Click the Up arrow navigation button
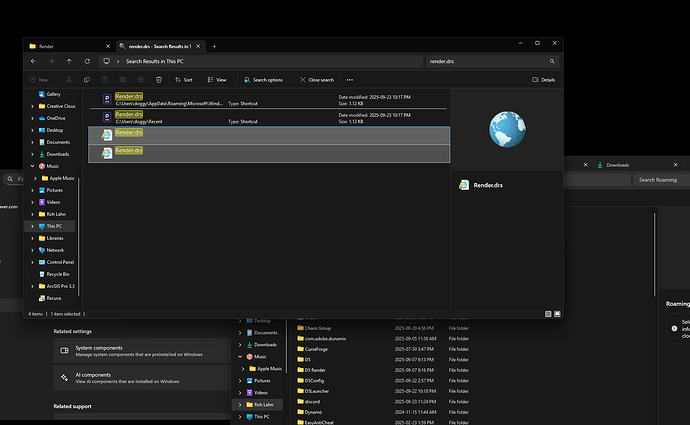 pos(68,61)
